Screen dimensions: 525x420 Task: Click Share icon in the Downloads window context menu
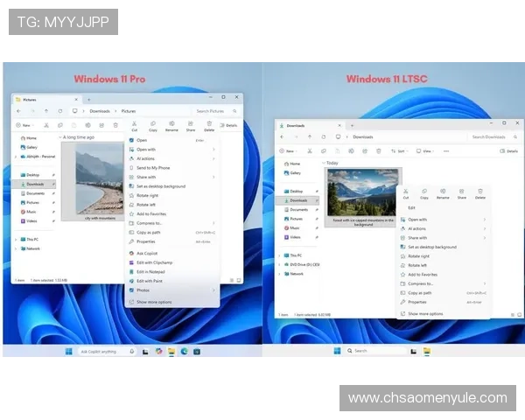click(x=462, y=194)
